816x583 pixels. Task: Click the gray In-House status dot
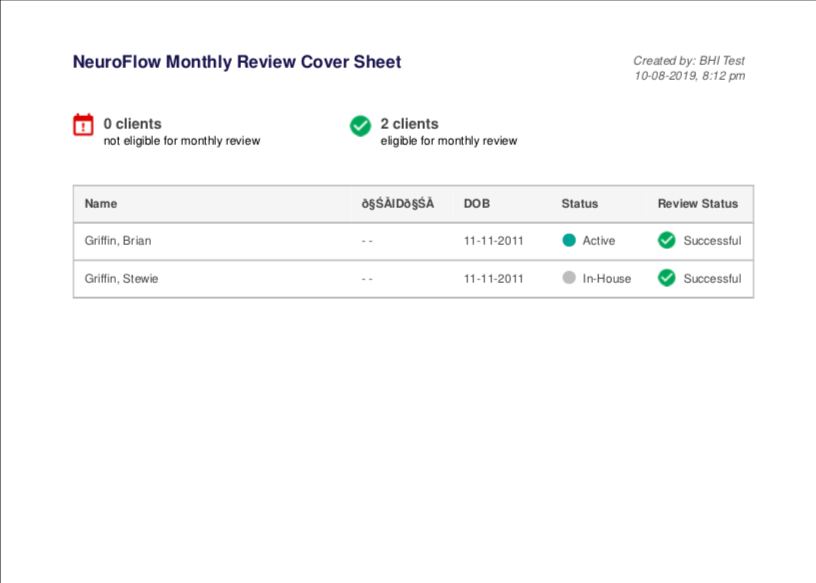(569, 277)
